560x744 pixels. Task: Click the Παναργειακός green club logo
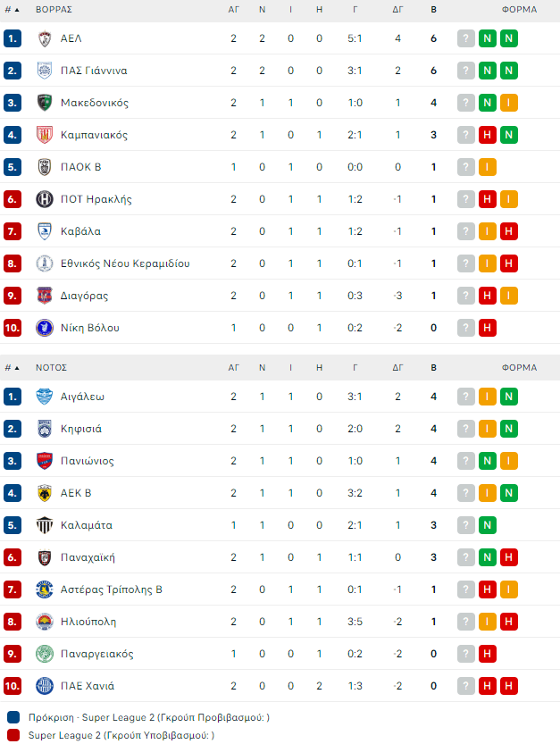(45, 654)
